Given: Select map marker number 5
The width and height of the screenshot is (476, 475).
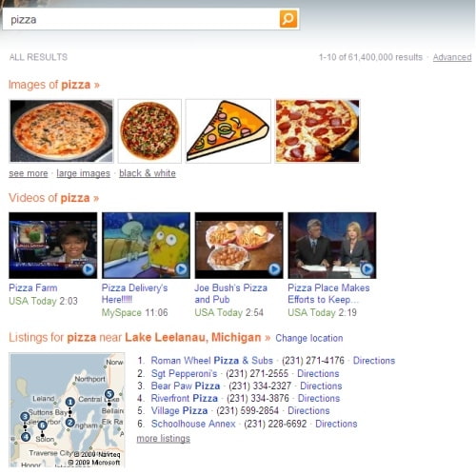Looking at the screenshot, I should tap(109, 394).
